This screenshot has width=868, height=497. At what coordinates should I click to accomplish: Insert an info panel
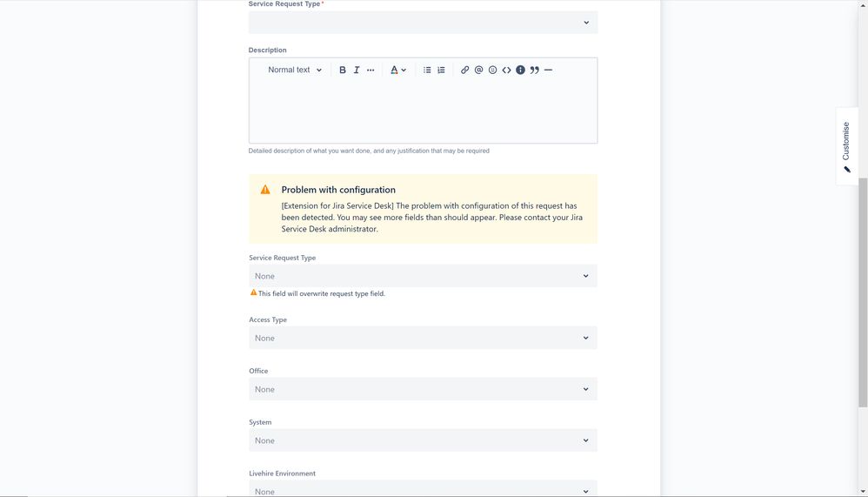click(x=520, y=70)
